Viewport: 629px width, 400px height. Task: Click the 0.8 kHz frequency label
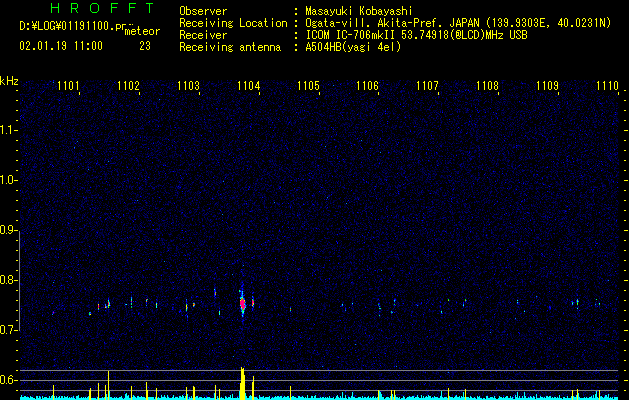(x=9, y=280)
